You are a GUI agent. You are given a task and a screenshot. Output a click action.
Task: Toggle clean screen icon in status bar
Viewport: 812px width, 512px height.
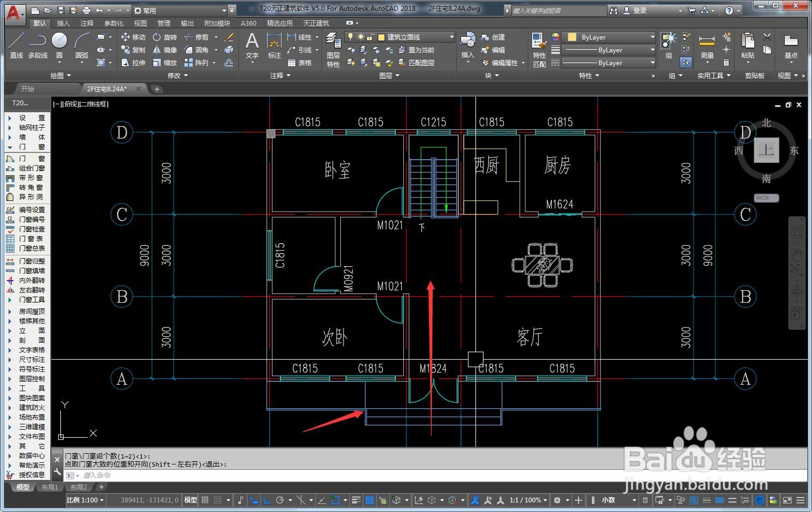[787, 500]
